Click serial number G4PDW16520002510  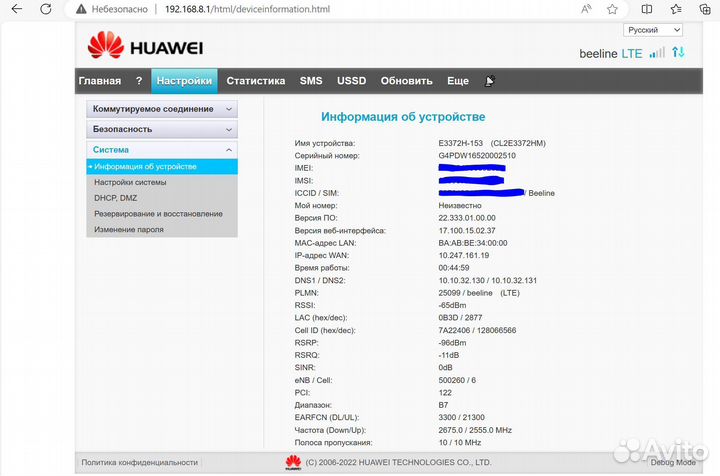477,156
